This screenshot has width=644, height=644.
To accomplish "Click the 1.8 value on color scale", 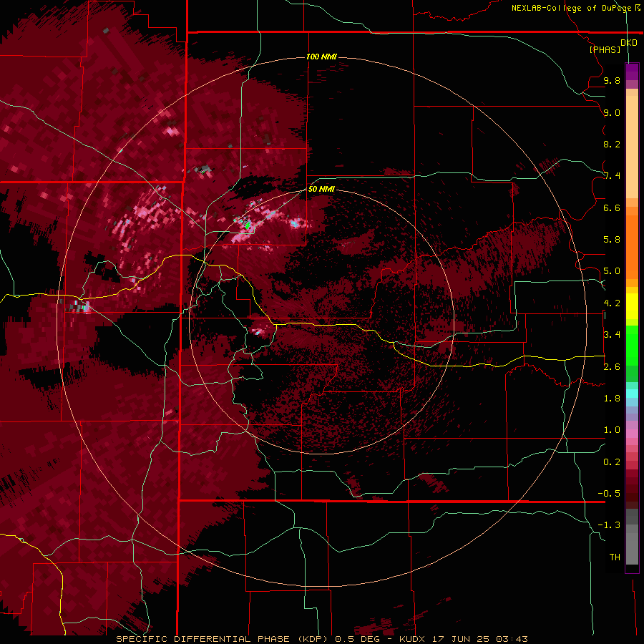I will (612, 399).
